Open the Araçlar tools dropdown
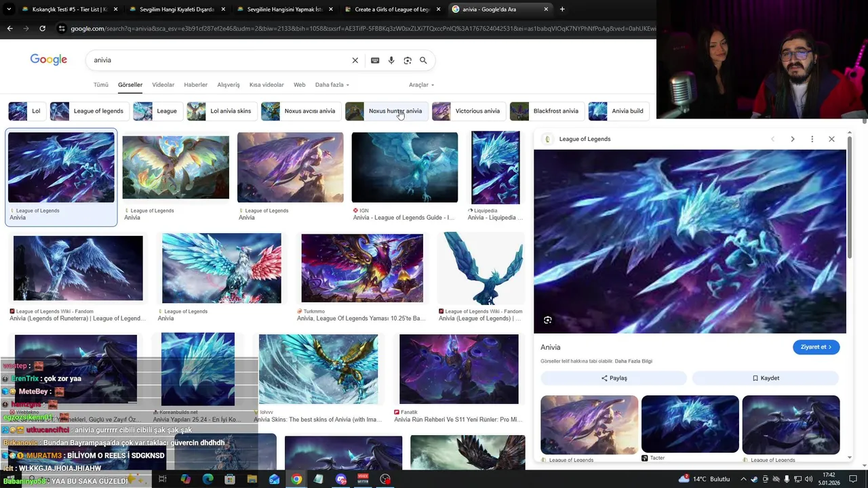Viewport: 868px width, 488px height. tap(421, 85)
